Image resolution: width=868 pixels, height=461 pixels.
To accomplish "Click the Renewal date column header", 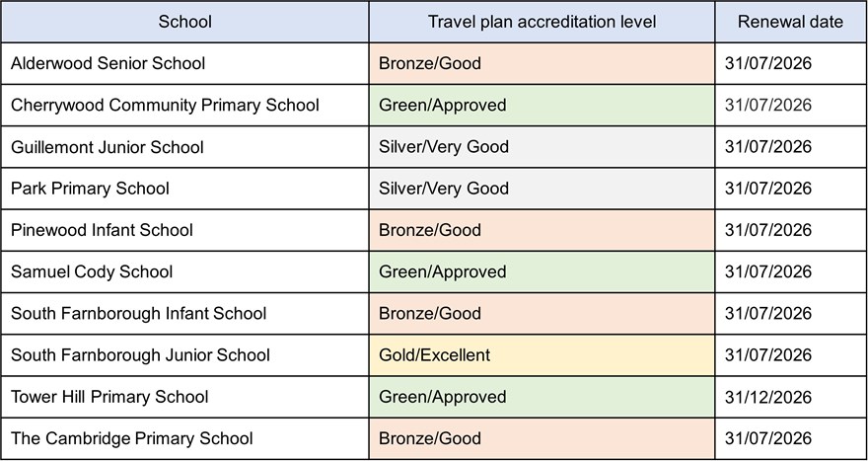I will pyautogui.click(x=792, y=22).
